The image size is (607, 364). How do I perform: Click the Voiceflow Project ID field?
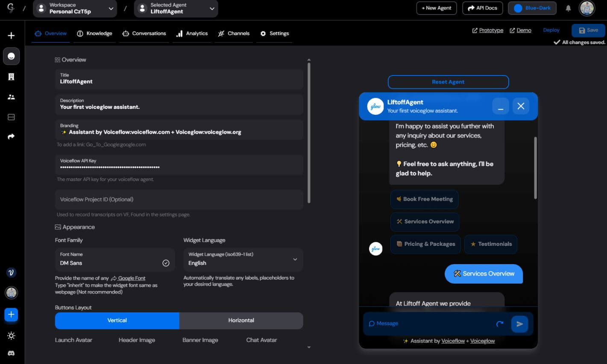179,200
